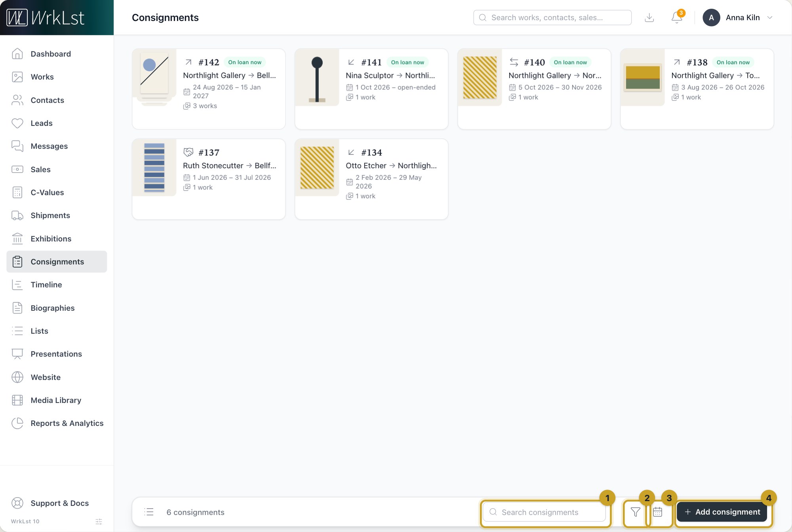Open the Leads section
Viewport: 792px width, 532px height.
pyautogui.click(x=57, y=123)
